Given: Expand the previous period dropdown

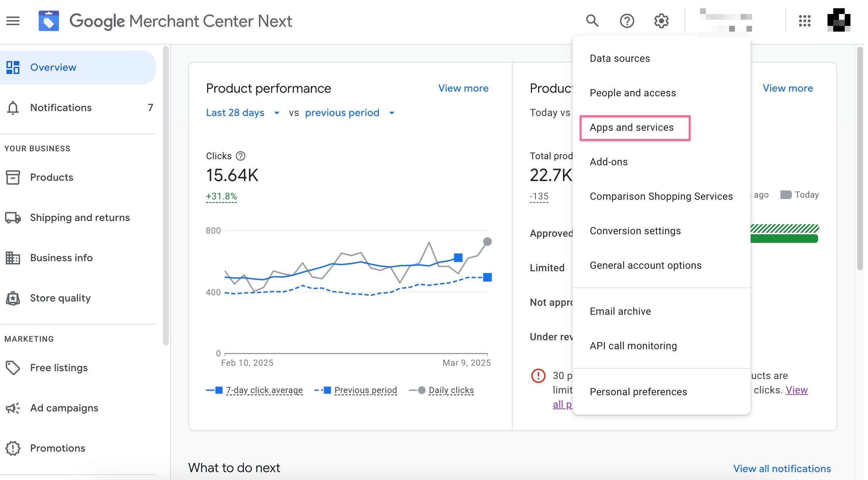Looking at the screenshot, I should (350, 113).
